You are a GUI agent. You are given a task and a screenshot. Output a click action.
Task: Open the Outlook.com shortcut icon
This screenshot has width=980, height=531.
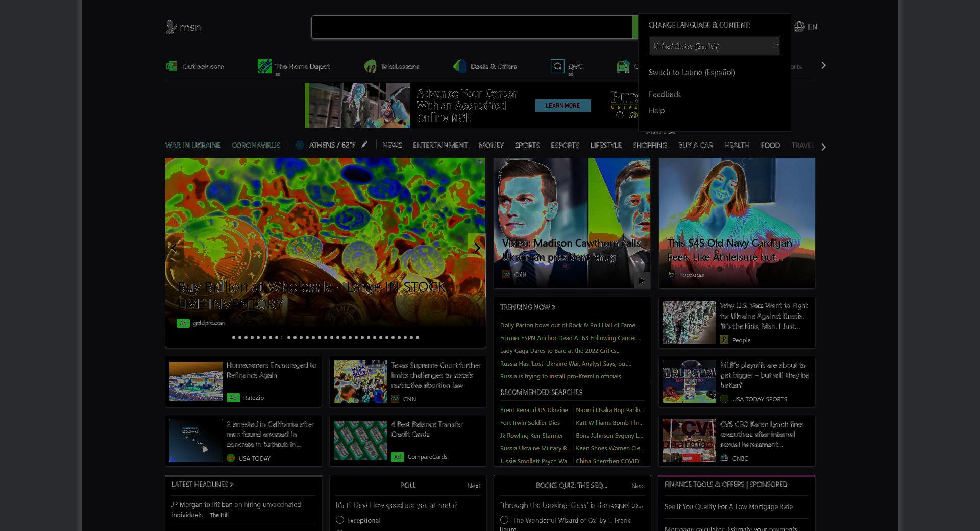click(171, 66)
